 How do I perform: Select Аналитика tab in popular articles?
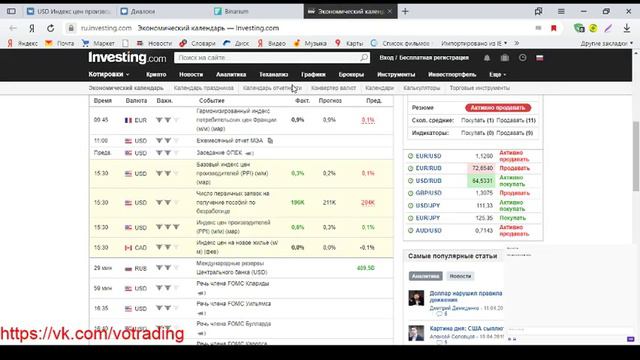(425, 276)
